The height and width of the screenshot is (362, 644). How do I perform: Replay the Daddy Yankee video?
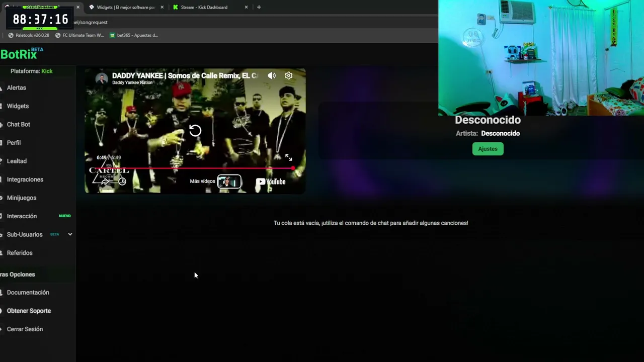[x=195, y=131]
